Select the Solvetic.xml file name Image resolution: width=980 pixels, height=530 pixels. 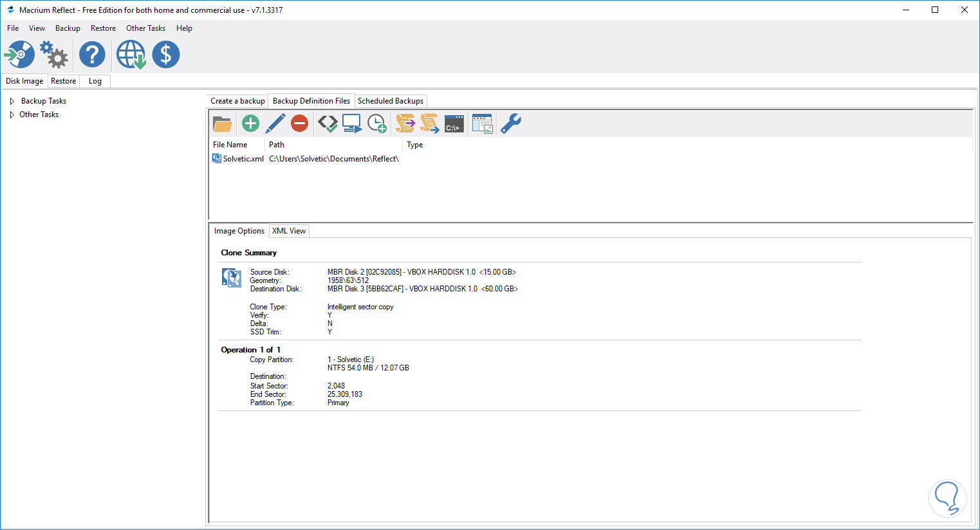243,159
